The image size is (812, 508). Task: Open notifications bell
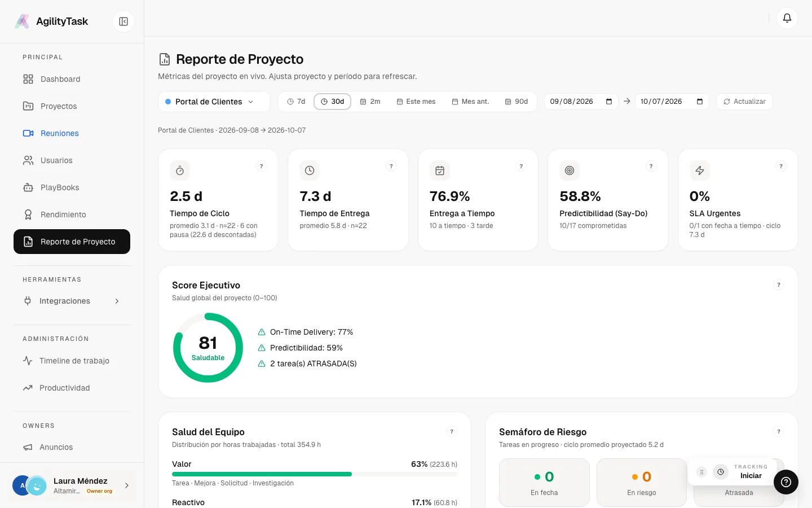click(787, 18)
